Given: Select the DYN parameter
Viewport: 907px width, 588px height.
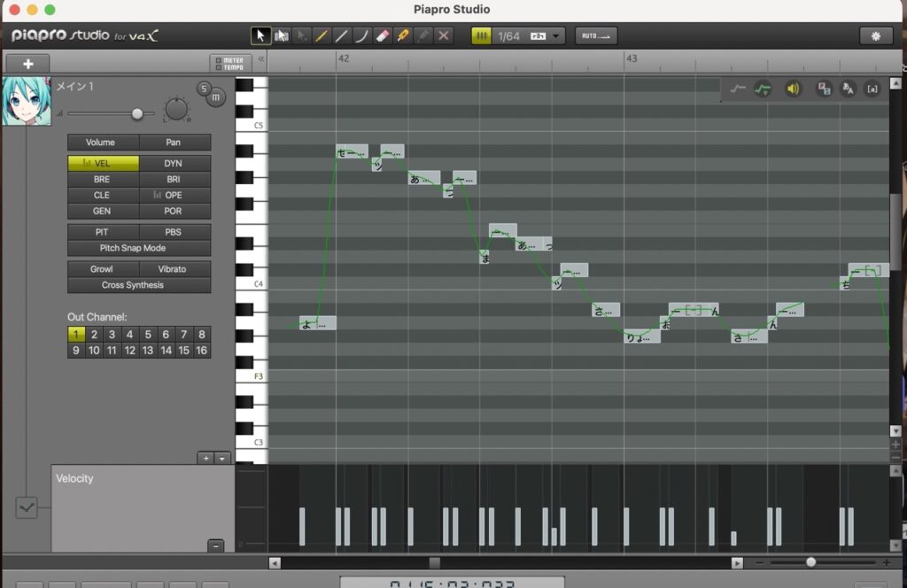Looking at the screenshot, I should (x=174, y=164).
